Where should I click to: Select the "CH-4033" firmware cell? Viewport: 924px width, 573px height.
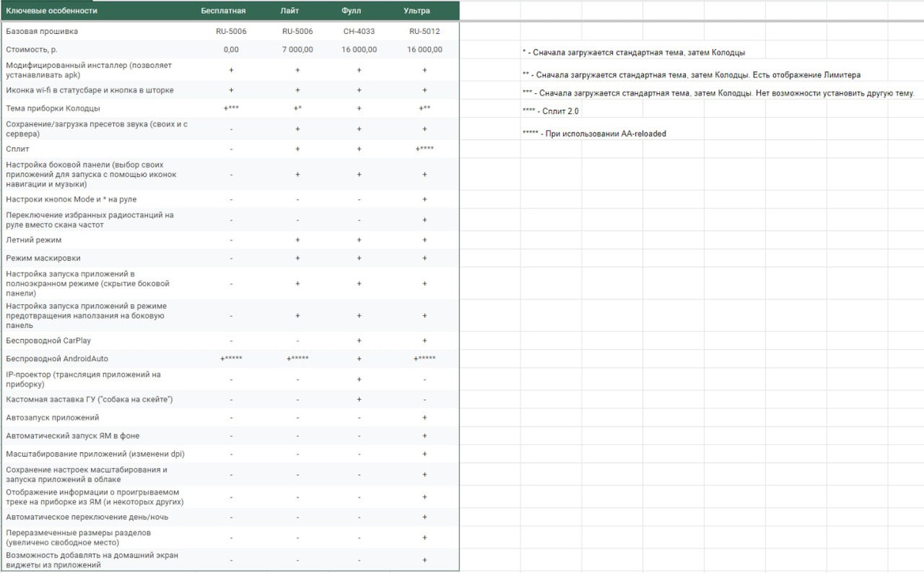click(x=360, y=32)
